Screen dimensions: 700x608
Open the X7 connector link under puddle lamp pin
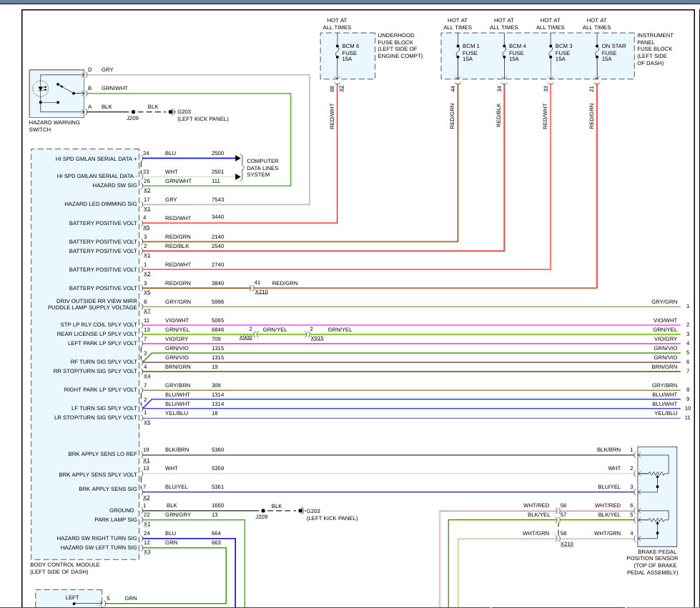(147, 311)
